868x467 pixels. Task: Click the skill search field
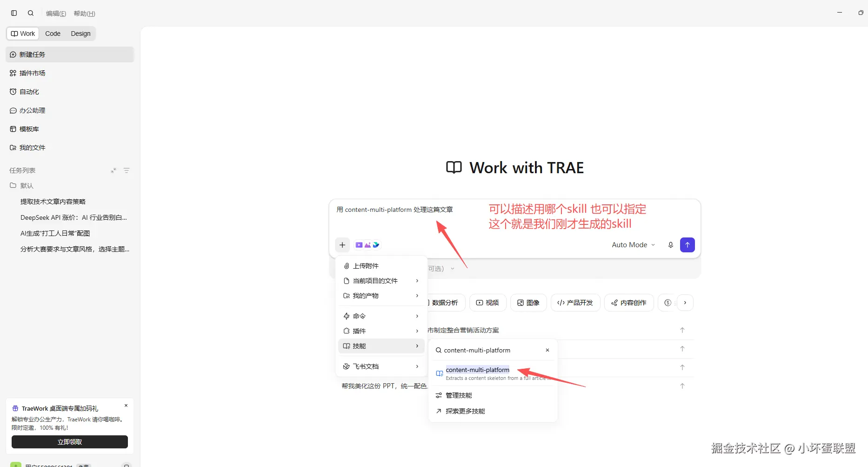point(493,350)
